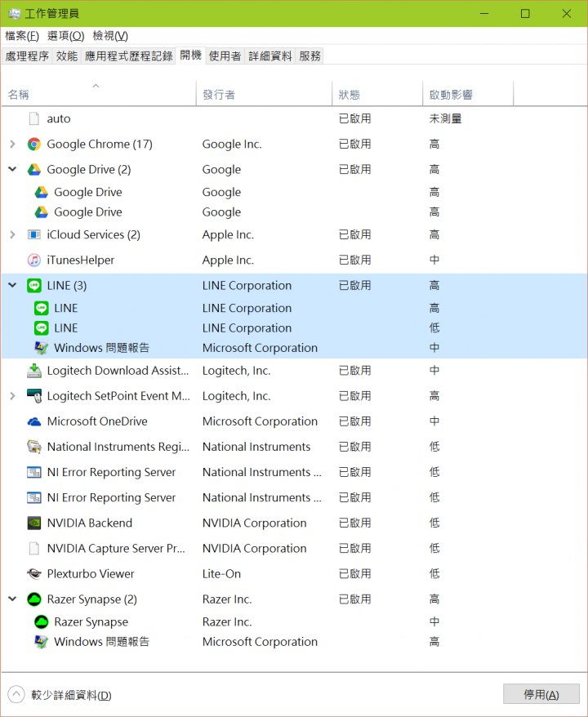Image resolution: width=588 pixels, height=717 pixels.
Task: Click the fewer details up-arrow circle icon
Action: [x=16, y=695]
